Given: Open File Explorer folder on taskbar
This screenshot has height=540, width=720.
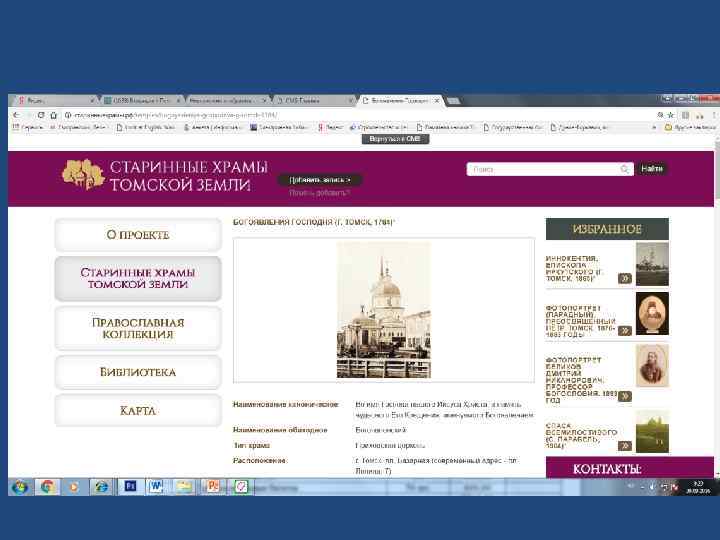Looking at the screenshot, I should click(184, 486).
